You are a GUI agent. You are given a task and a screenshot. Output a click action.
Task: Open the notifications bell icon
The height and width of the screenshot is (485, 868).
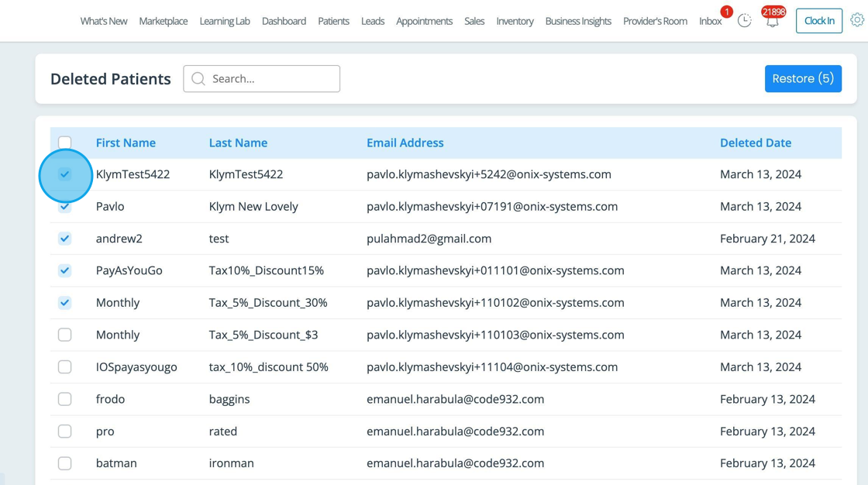[772, 21]
